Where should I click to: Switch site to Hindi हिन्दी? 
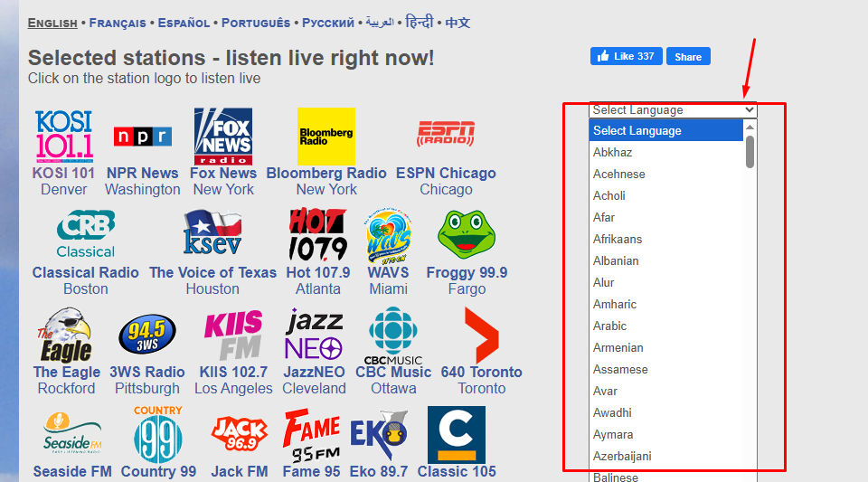click(419, 22)
